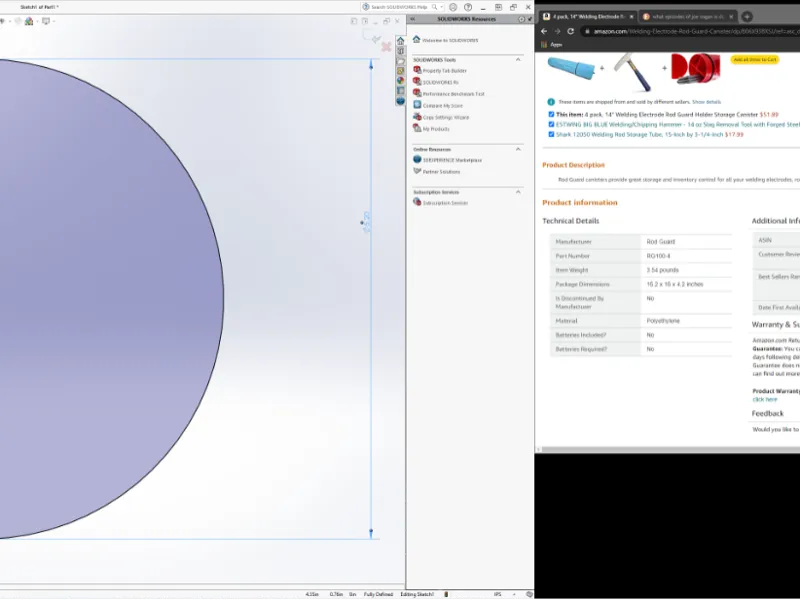The height and width of the screenshot is (600, 800).
Task: Collapse the Subscription Services section
Action: pos(518,192)
